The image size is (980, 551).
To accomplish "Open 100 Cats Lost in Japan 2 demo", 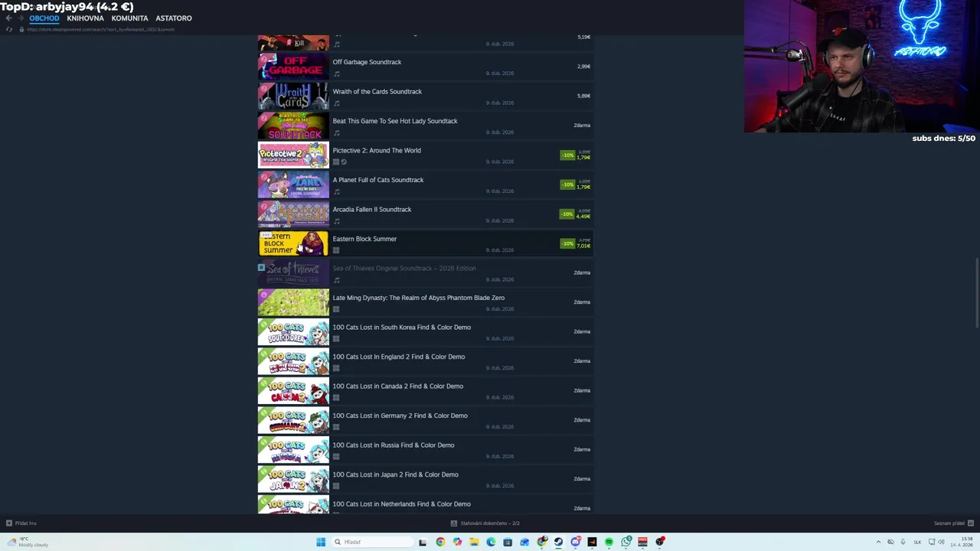I will tap(396, 474).
